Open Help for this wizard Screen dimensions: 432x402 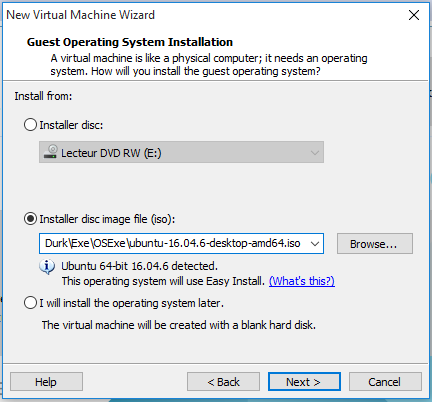[x=46, y=382]
